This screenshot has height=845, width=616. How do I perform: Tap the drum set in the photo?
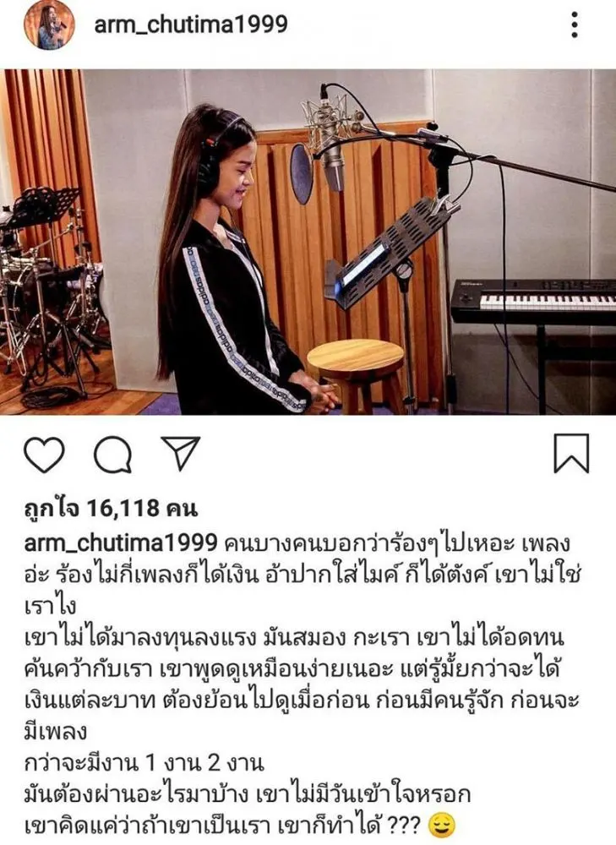tap(52, 291)
